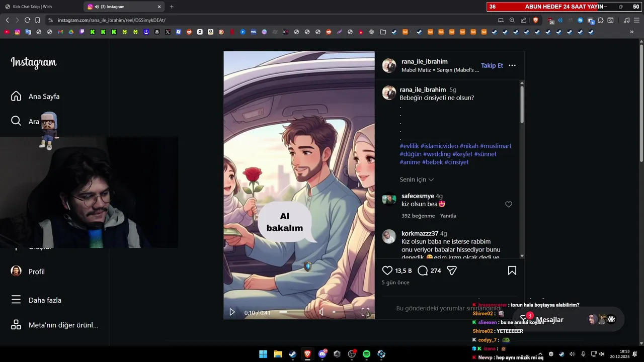Expand the bookmarks overflow chevron
The width and height of the screenshot is (644, 362).
[x=632, y=32]
